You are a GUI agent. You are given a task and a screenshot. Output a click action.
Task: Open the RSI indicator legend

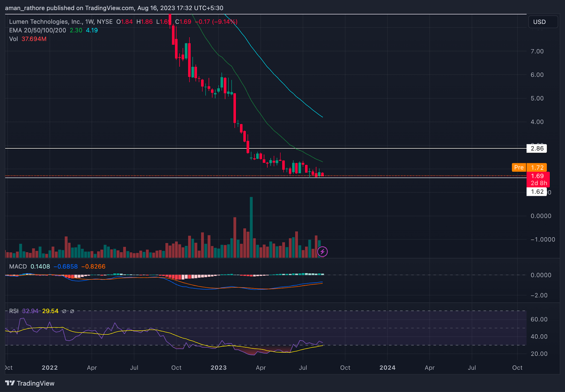coord(14,311)
